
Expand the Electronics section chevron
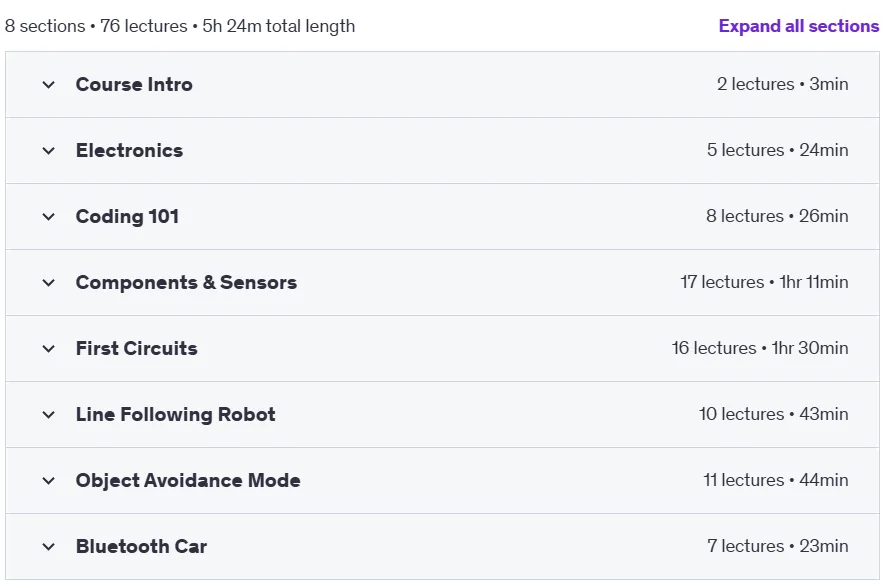tap(48, 151)
